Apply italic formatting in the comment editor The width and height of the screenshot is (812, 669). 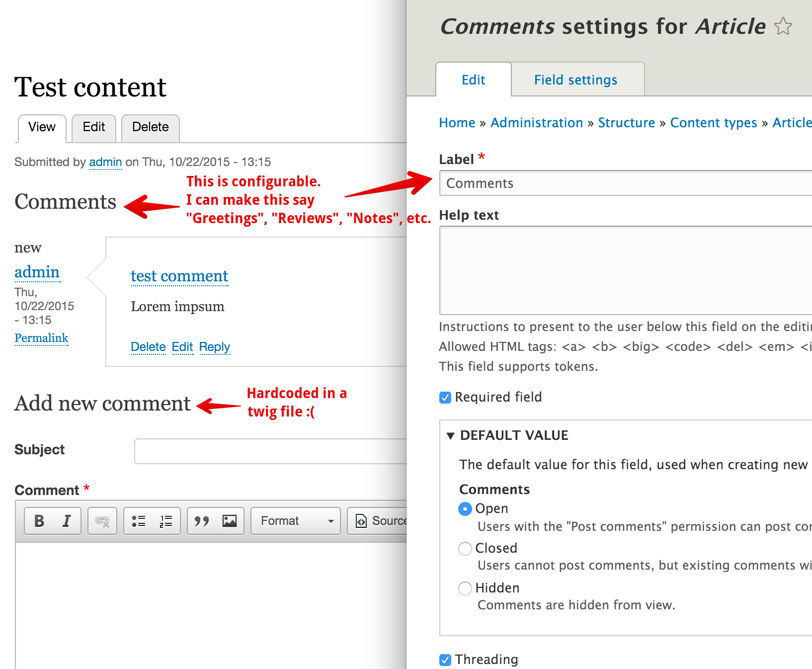pos(67,520)
